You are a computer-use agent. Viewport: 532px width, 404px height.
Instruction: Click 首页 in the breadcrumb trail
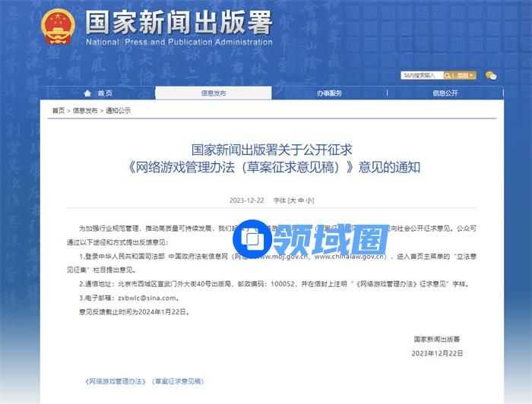pos(58,111)
